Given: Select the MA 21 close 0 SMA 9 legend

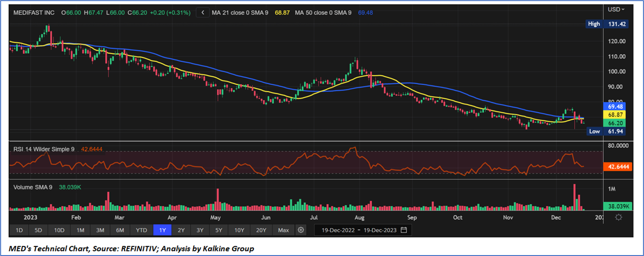Looking at the screenshot, I should [x=240, y=13].
